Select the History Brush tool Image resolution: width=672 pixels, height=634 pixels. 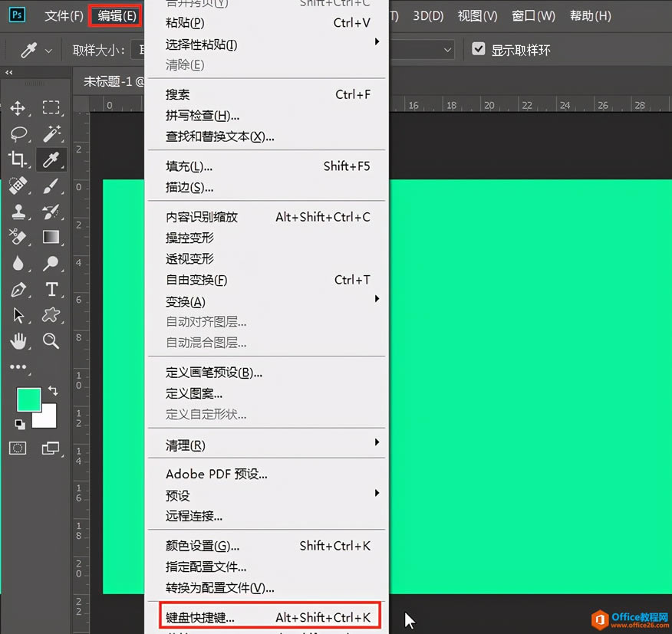[x=51, y=212]
